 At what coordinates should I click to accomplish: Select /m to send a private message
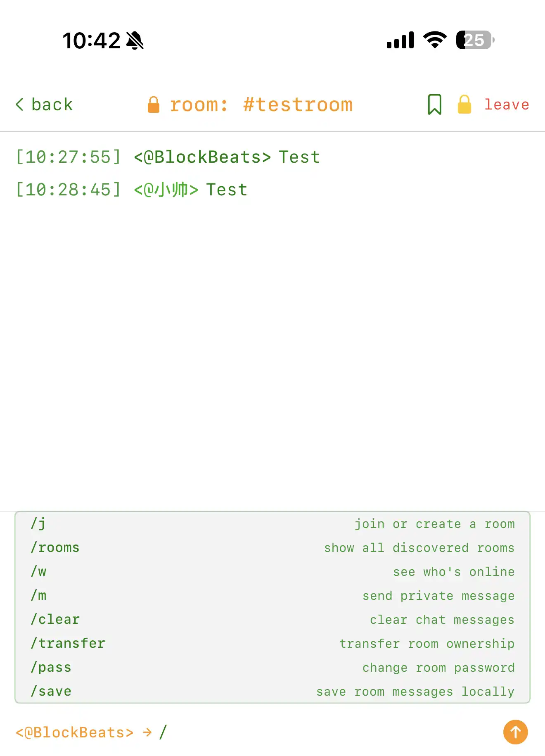click(38, 595)
